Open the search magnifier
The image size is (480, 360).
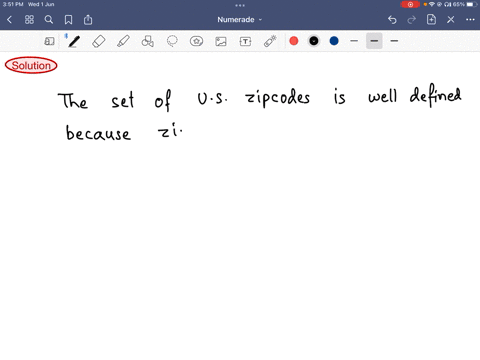click(x=49, y=20)
